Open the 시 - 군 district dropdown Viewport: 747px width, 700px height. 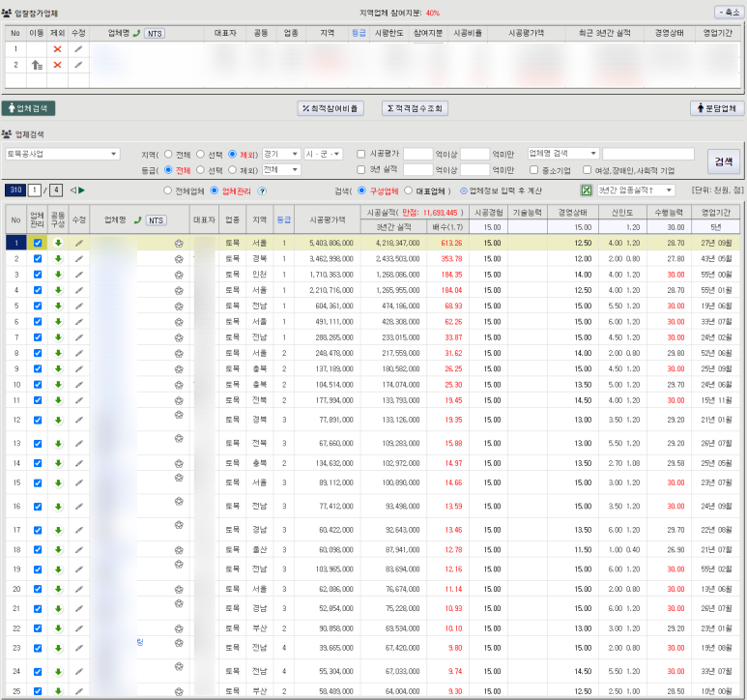pyautogui.click(x=323, y=154)
